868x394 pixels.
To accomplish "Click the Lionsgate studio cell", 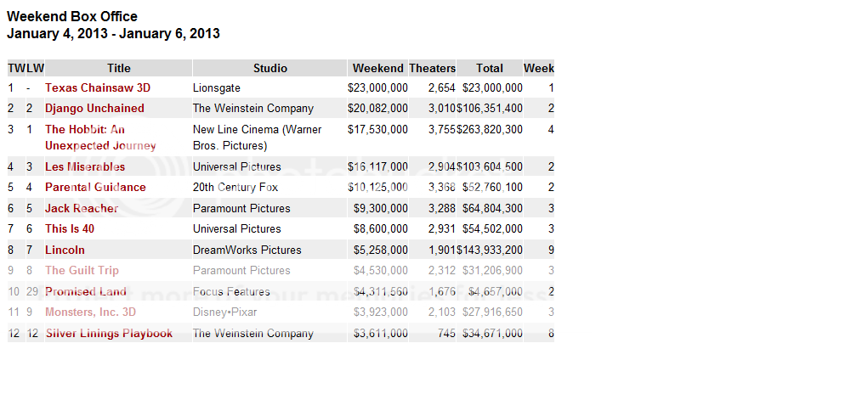I will (217, 87).
